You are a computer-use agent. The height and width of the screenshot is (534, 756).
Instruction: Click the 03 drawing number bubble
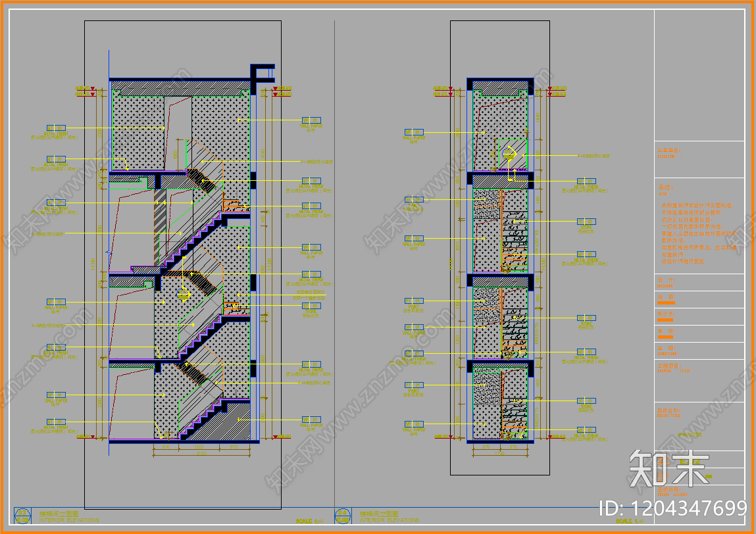coord(22,516)
